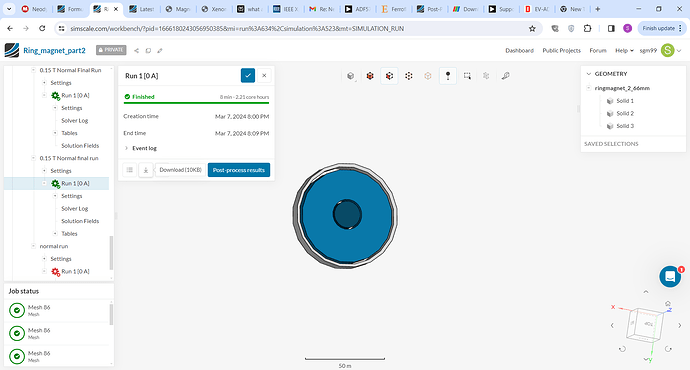Rotate view right with the orientation cube arrow

point(680,326)
